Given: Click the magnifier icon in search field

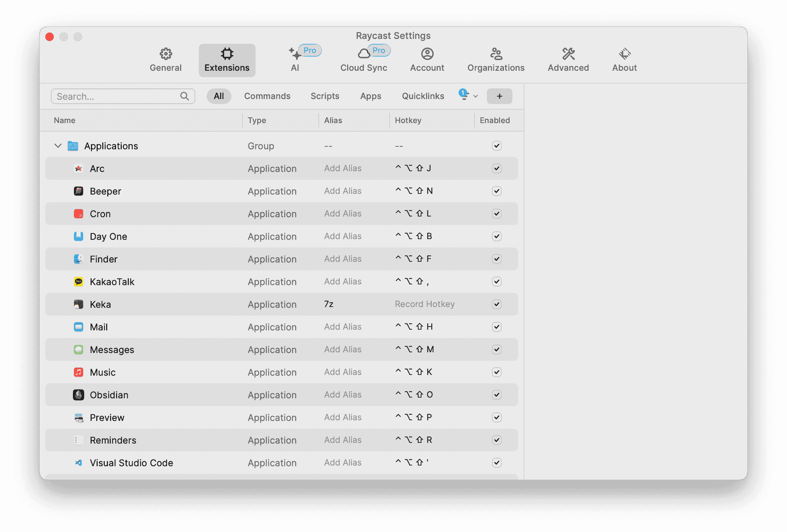Looking at the screenshot, I should pos(184,96).
